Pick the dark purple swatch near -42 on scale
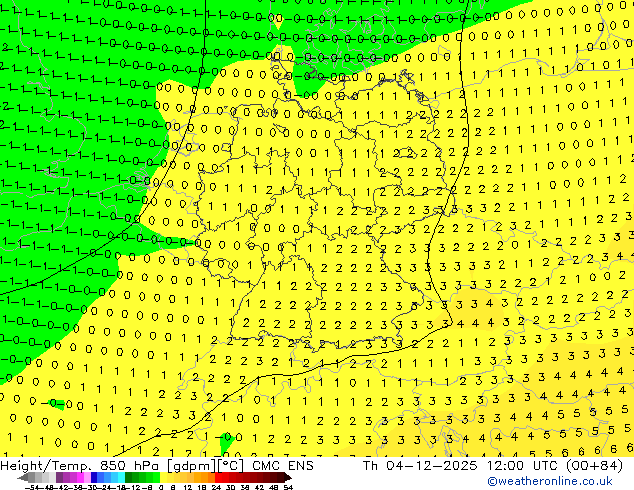Screen dimensions: 634x490 [59, 478]
